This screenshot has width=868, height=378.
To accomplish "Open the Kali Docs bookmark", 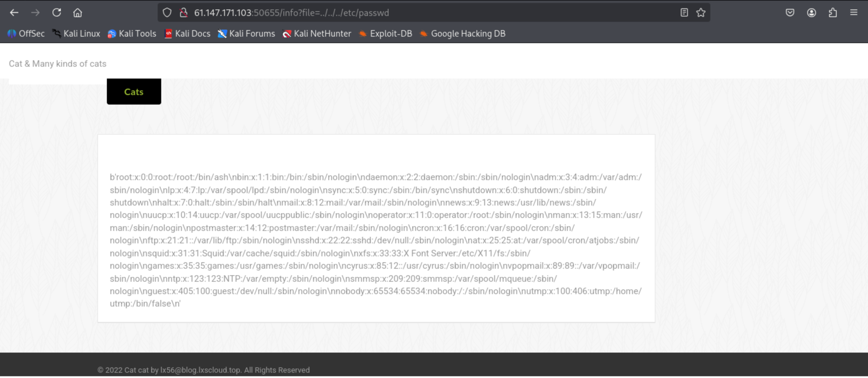I will tap(187, 34).
